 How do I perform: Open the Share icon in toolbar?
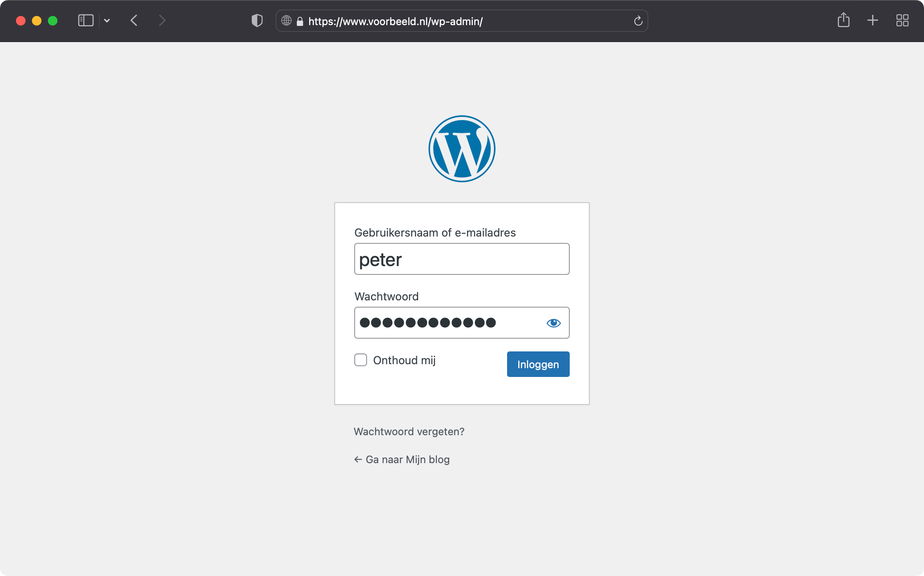click(843, 20)
